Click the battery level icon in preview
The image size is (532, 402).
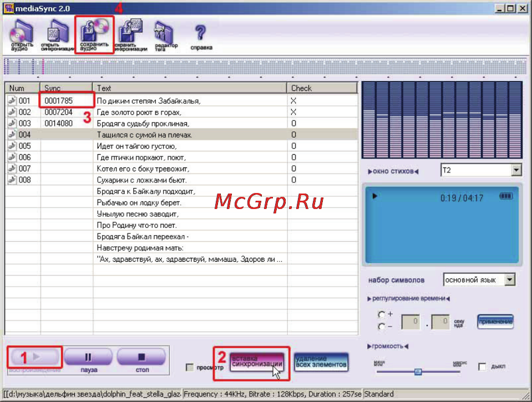[x=506, y=196]
